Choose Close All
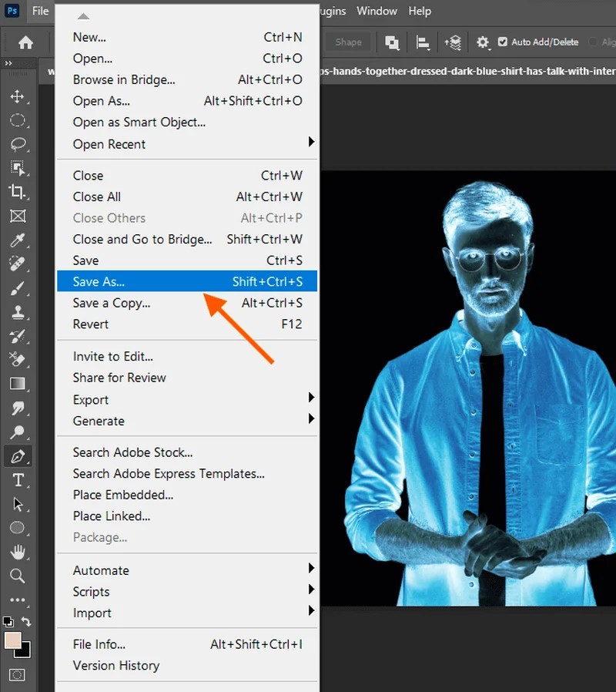The image size is (616, 692). coord(187,197)
